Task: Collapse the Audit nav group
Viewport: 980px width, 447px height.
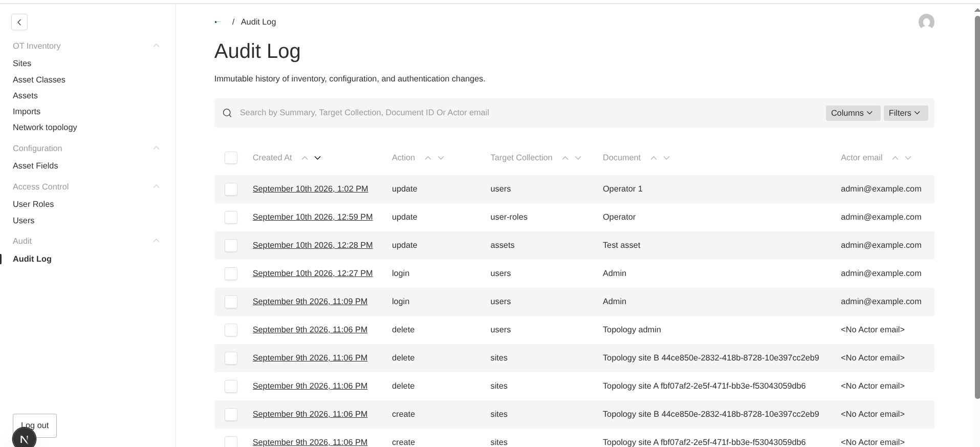Action: point(156,241)
